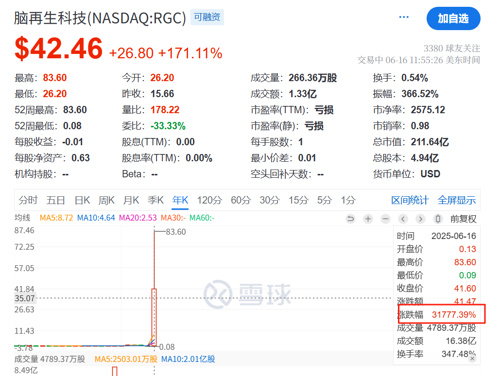This screenshot has height=376, width=500.
Task: Switch to 120分 chart tab
Action: point(209,200)
